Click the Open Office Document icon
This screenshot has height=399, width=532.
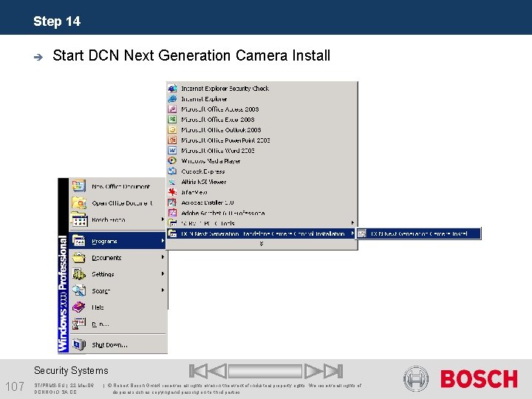point(79,203)
